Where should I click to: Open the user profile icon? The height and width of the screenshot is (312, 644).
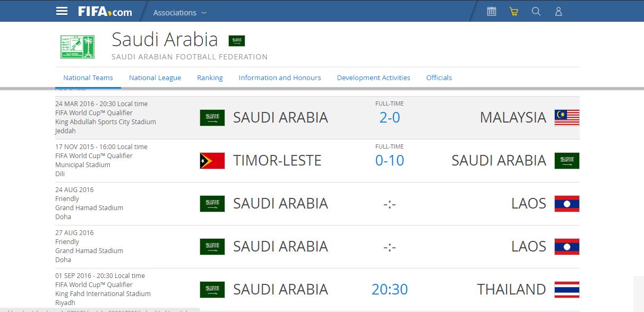pos(559,11)
